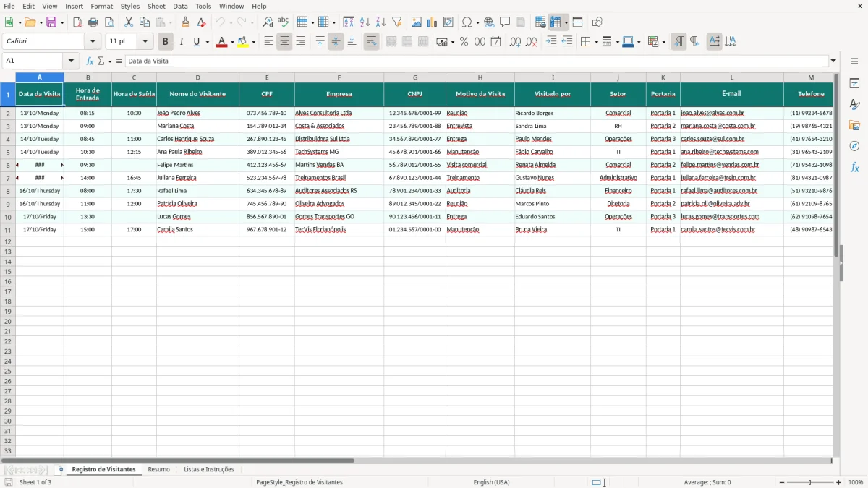
Task: Export directly as PDF
Action: click(x=77, y=22)
